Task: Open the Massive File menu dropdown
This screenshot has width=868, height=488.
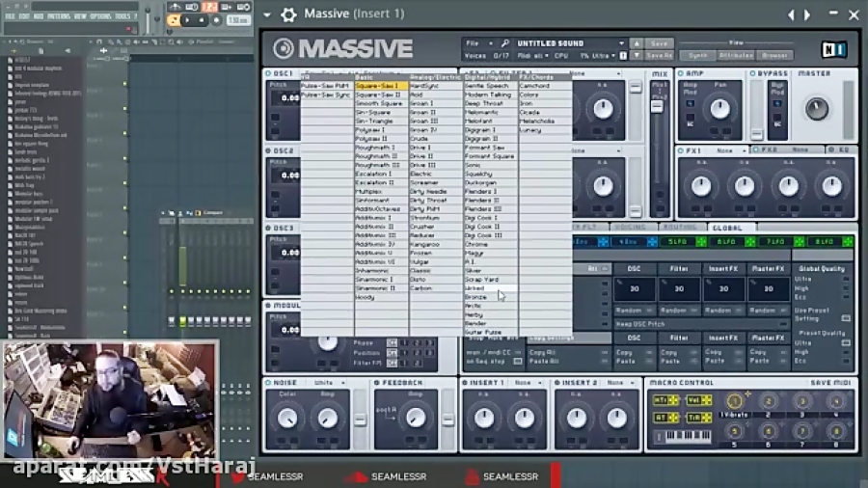Action: 478,43
